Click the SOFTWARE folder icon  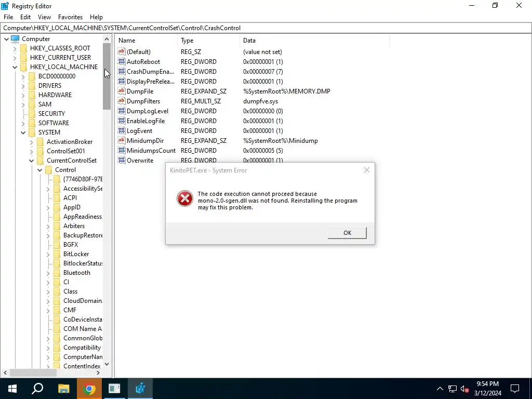click(x=32, y=123)
